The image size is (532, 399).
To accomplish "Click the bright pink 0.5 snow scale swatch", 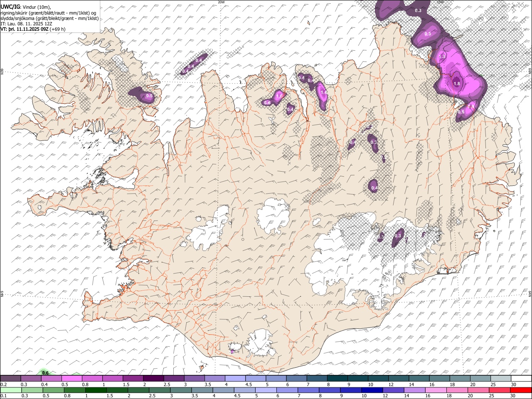I will tap(72, 378).
